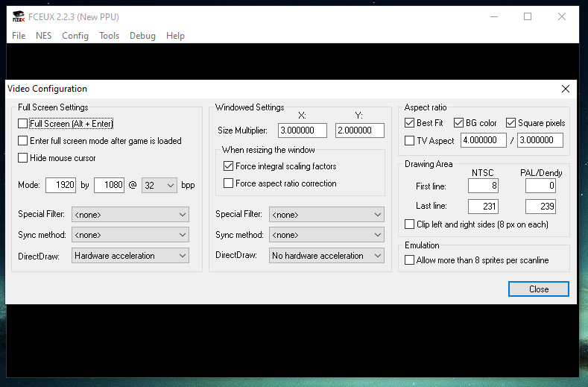Open the bpp color depth dropdown
Screen dimensions: 588x387
pyautogui.click(x=159, y=185)
